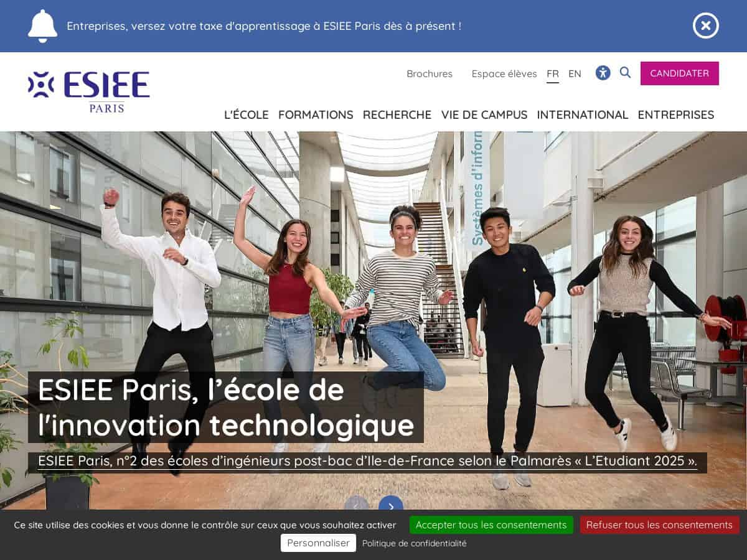Viewport: 747px width, 560px height.
Task: Refuse all cookie consents
Action: [659, 525]
